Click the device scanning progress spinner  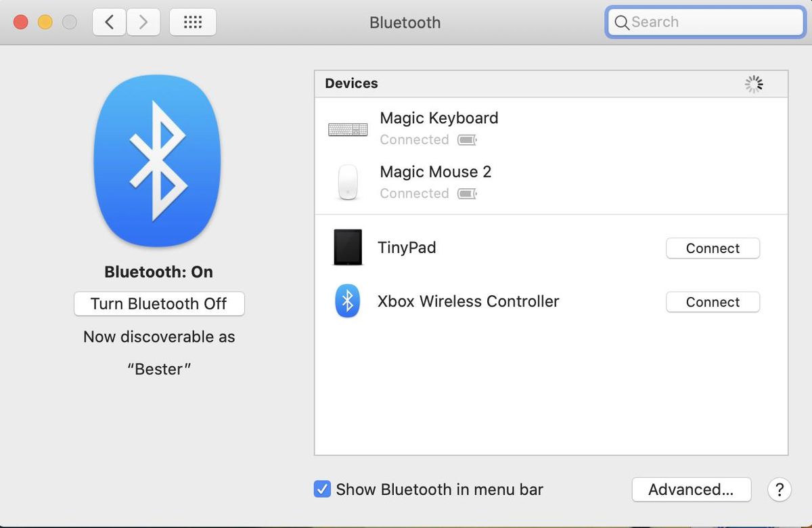click(x=754, y=83)
